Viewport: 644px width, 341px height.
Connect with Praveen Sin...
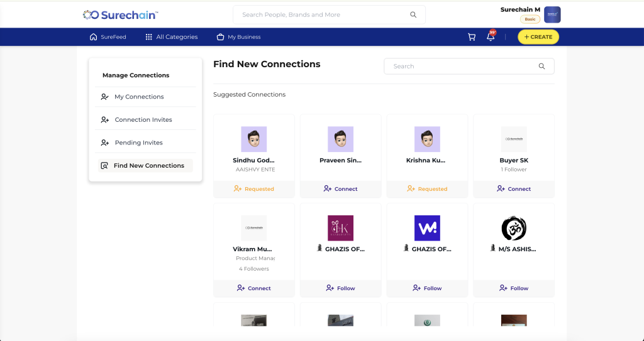(x=340, y=189)
